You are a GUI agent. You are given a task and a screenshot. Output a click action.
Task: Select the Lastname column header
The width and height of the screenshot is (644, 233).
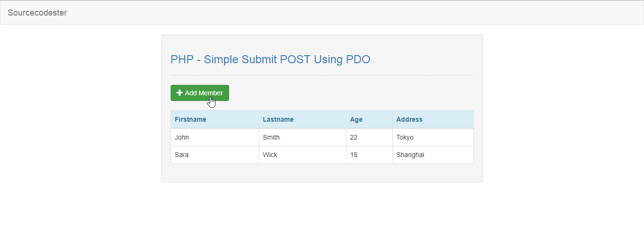click(303, 119)
